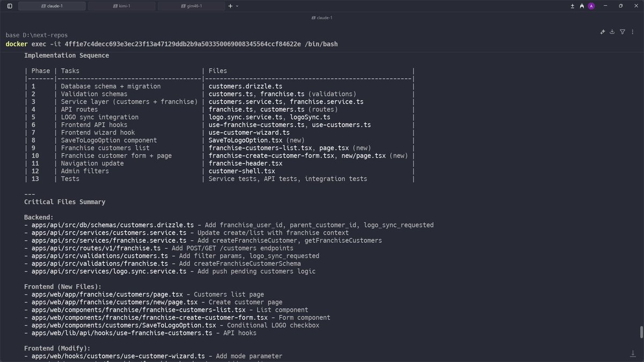Click 'Database schema + migration' task cell

click(111, 86)
